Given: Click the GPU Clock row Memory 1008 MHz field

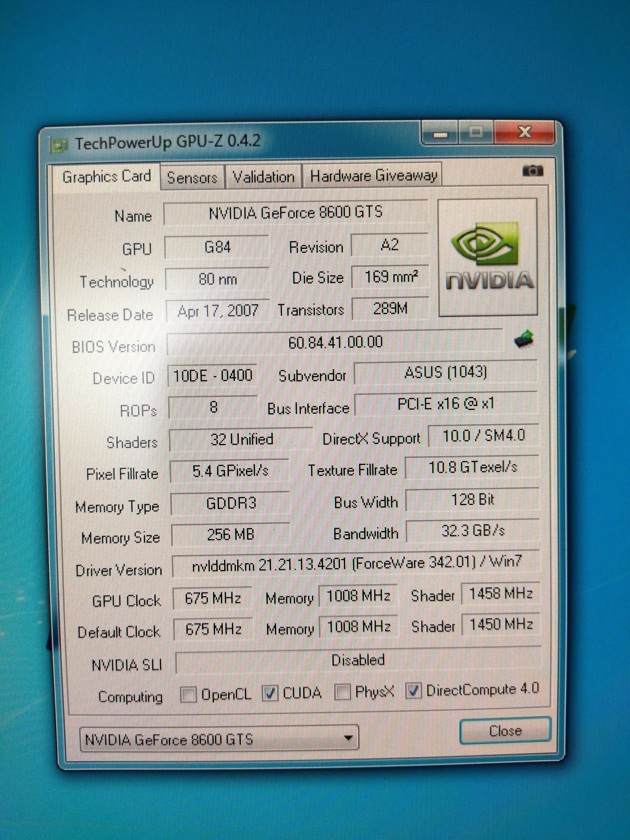Looking at the screenshot, I should click(x=358, y=596).
